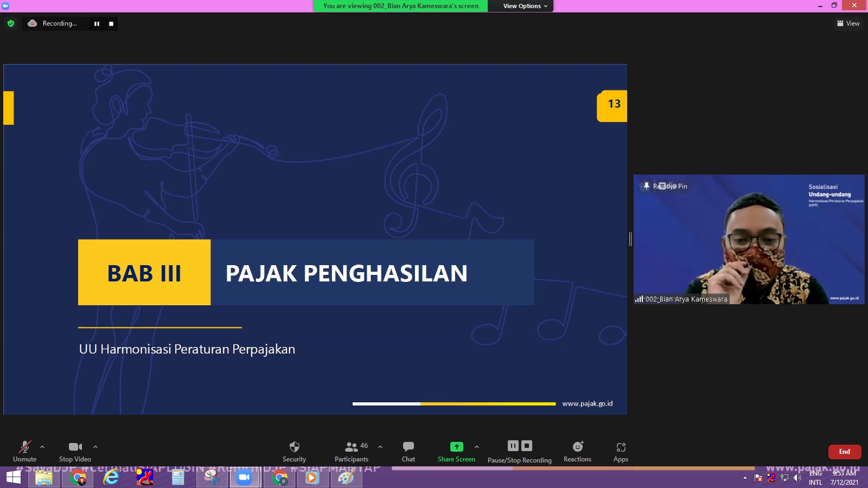The width and height of the screenshot is (868, 488).
Task: Unmute the microphone
Action: (24, 447)
